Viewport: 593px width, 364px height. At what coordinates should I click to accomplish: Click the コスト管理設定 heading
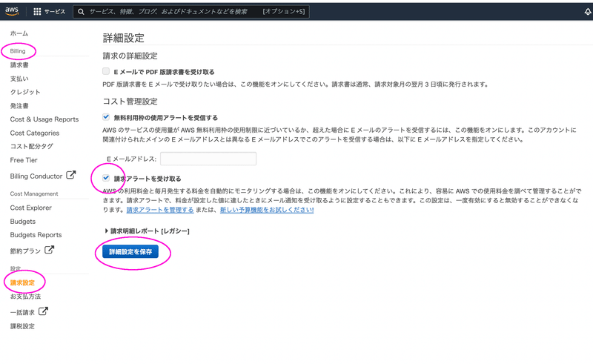click(x=130, y=102)
